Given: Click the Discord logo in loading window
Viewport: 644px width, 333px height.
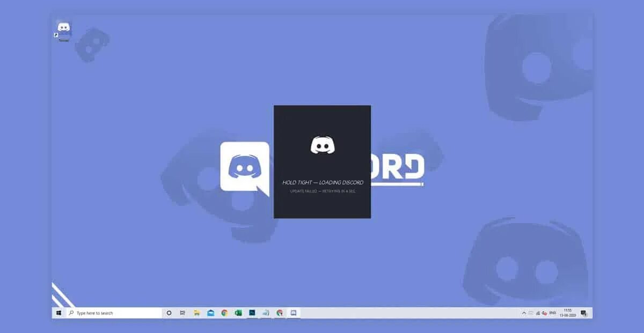Looking at the screenshot, I should 322,145.
